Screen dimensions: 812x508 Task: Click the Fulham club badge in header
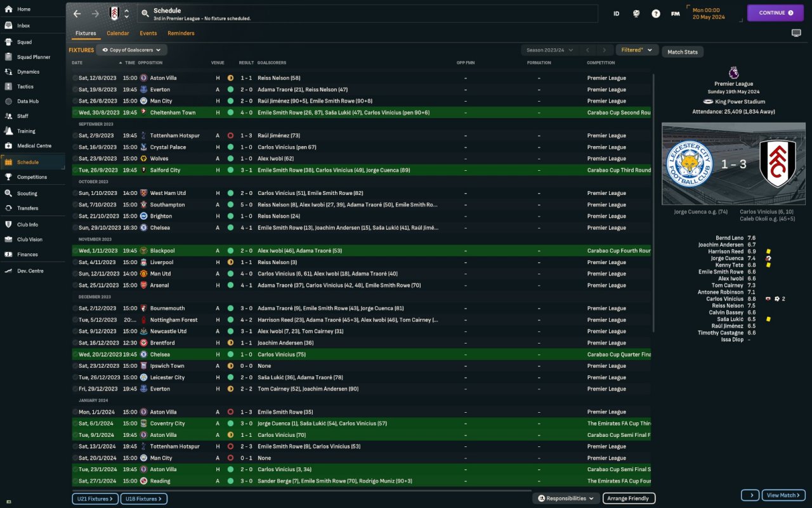114,13
